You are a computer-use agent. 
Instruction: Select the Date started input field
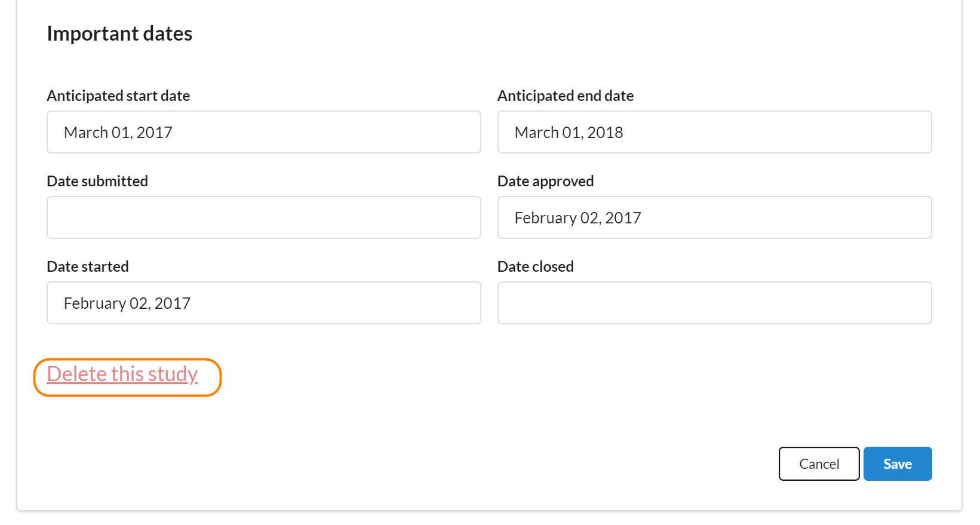coord(263,303)
